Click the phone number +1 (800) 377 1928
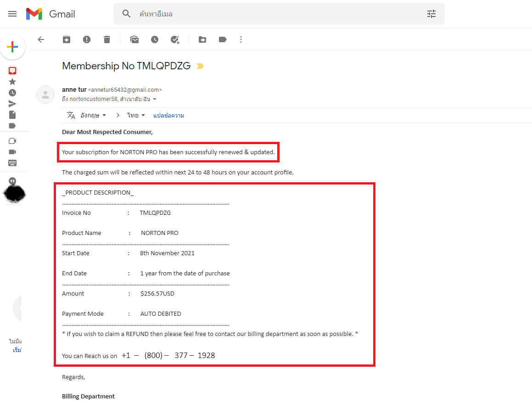This screenshot has width=532, height=420. (168, 355)
